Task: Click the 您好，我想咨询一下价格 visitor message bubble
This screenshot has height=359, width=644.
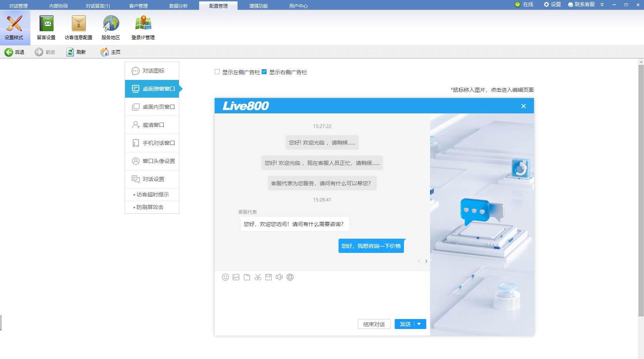Action: [371, 246]
